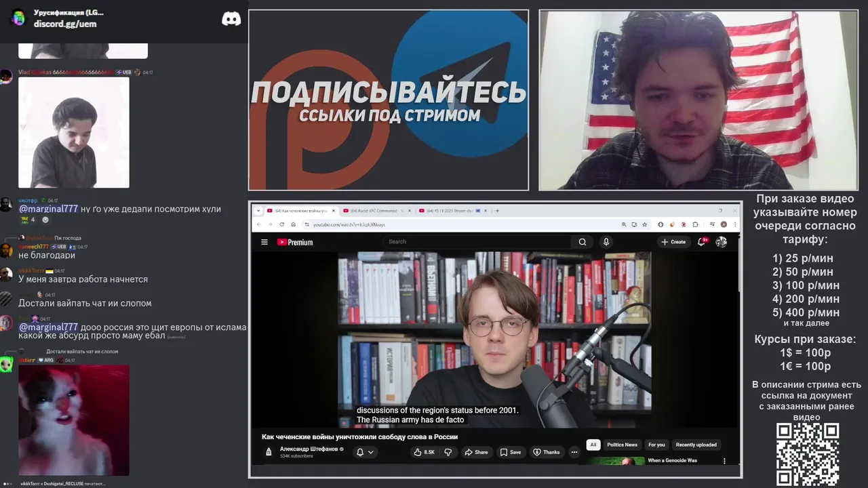The image size is (868, 488).
Task: Click the reaction with count 4
Action: click(28, 220)
